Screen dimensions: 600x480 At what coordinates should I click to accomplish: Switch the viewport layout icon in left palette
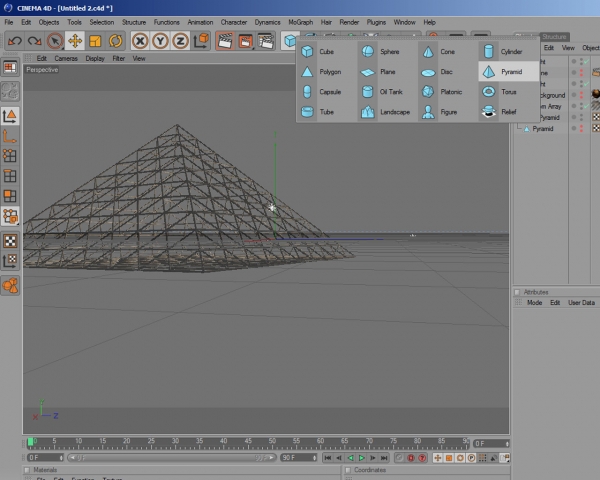10,68
